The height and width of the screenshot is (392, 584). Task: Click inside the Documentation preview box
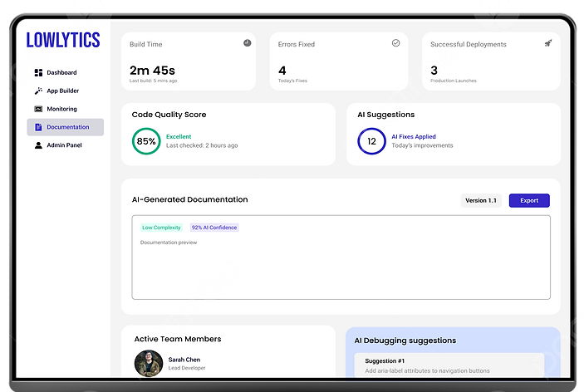coord(341,257)
